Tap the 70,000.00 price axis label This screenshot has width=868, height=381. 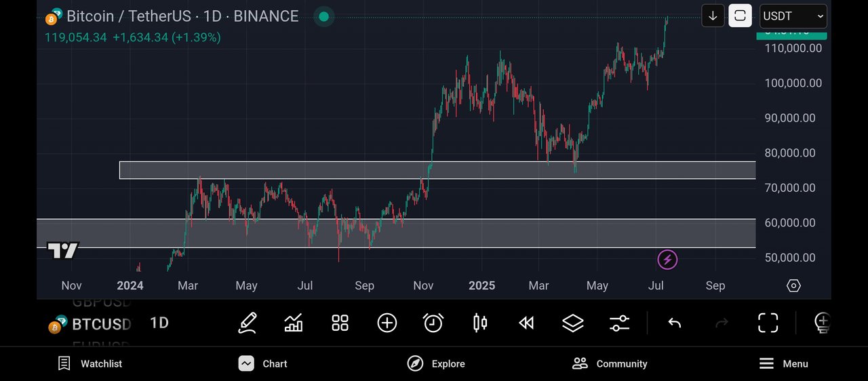point(790,188)
